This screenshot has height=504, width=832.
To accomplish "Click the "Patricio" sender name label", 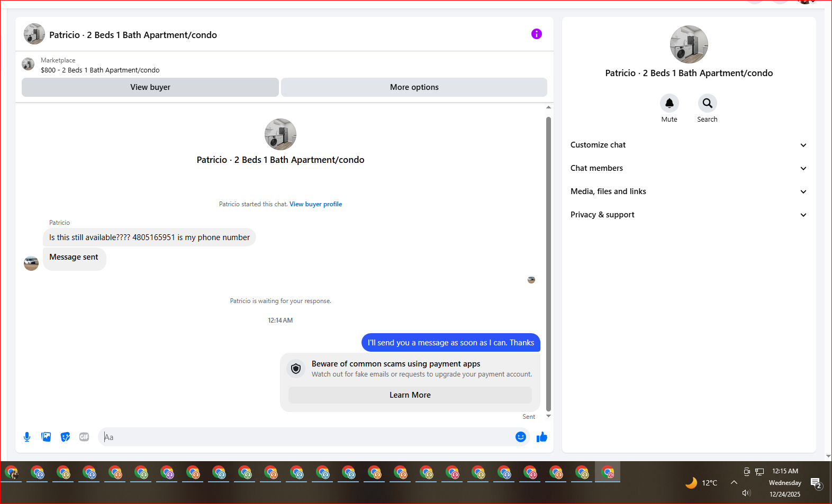I will [x=59, y=223].
